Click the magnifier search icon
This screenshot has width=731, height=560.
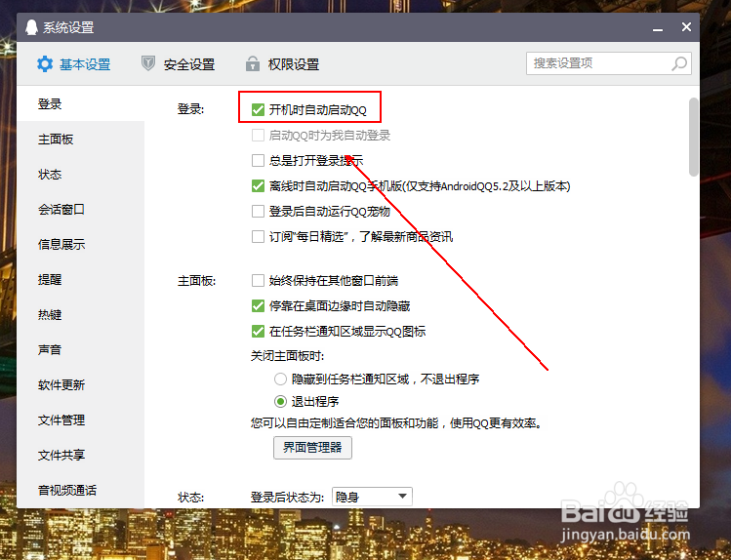pyautogui.click(x=679, y=63)
